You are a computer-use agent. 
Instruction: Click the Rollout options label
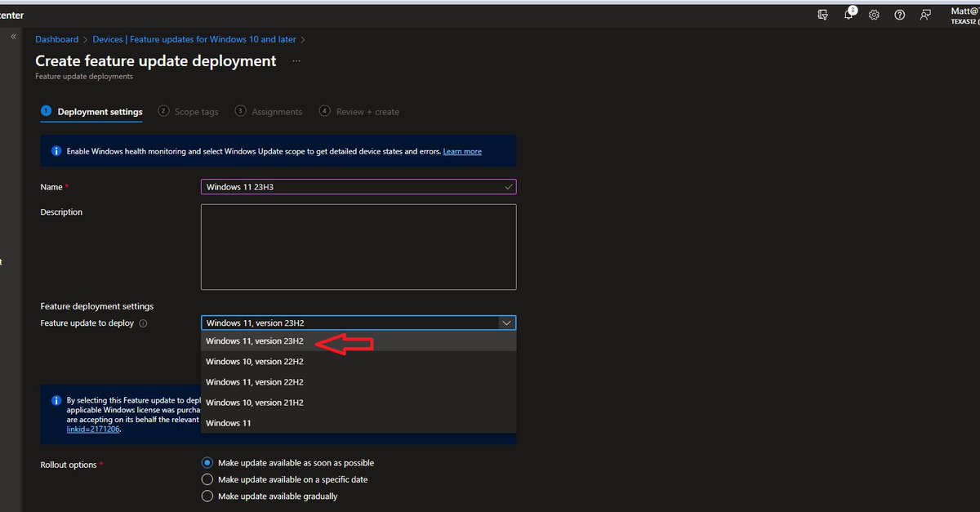pos(69,465)
